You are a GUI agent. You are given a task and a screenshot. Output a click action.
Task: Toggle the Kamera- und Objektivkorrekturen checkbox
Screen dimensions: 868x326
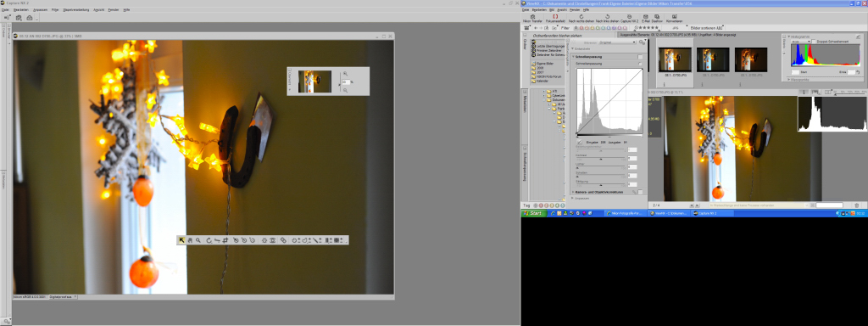[640, 192]
